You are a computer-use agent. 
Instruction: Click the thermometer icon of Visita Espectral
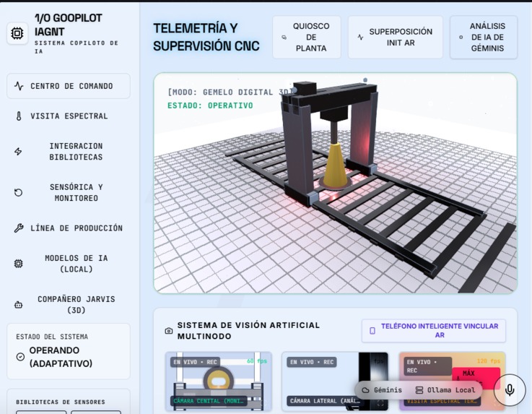click(19, 116)
